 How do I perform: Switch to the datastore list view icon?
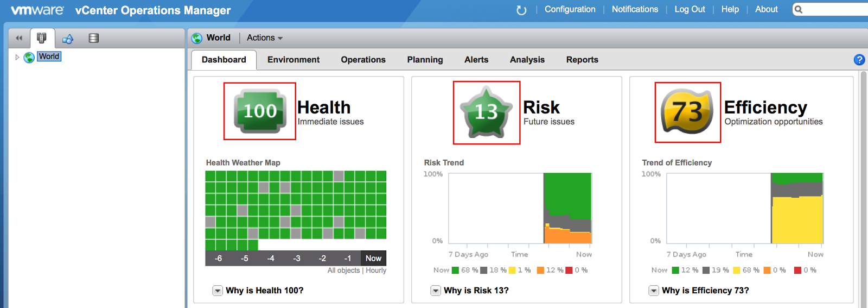pyautogui.click(x=94, y=38)
